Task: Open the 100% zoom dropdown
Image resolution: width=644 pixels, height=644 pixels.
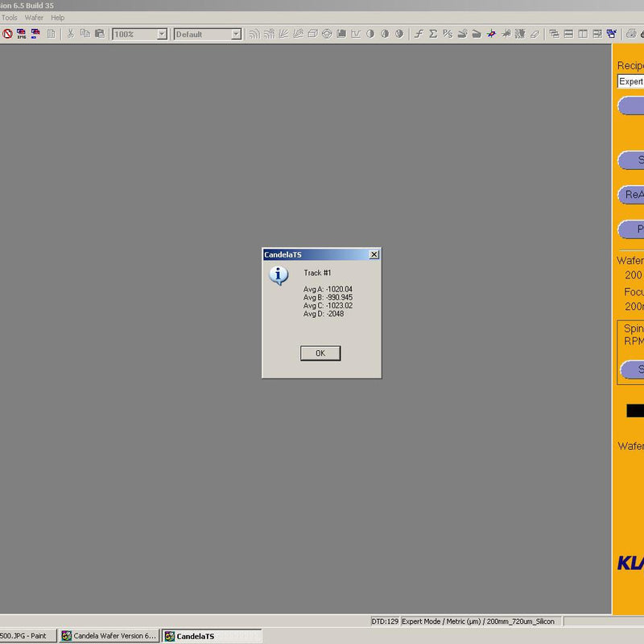Action: (x=162, y=35)
